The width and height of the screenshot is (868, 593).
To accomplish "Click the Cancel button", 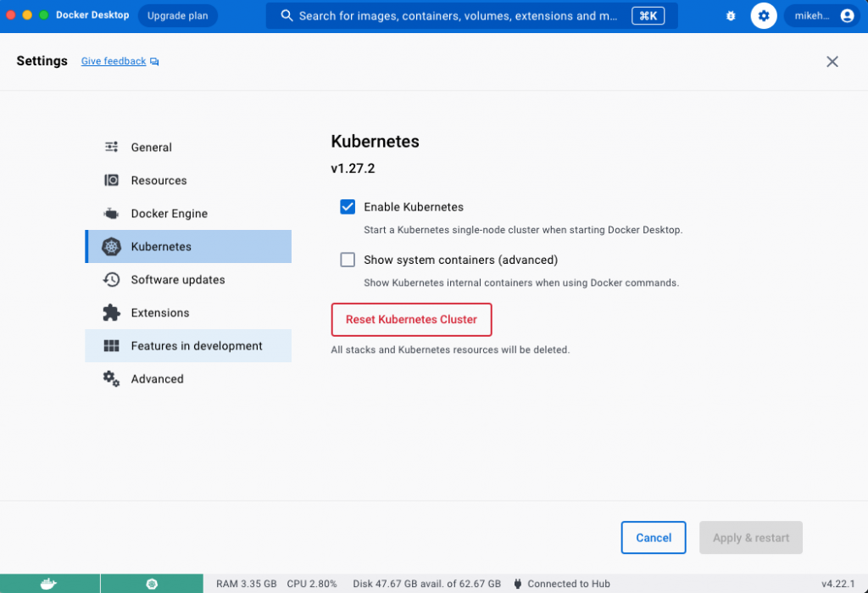I will point(653,538).
